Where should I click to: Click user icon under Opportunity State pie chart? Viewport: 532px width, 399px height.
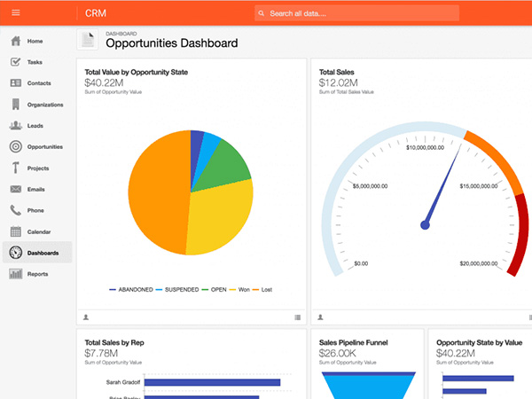tap(86, 317)
